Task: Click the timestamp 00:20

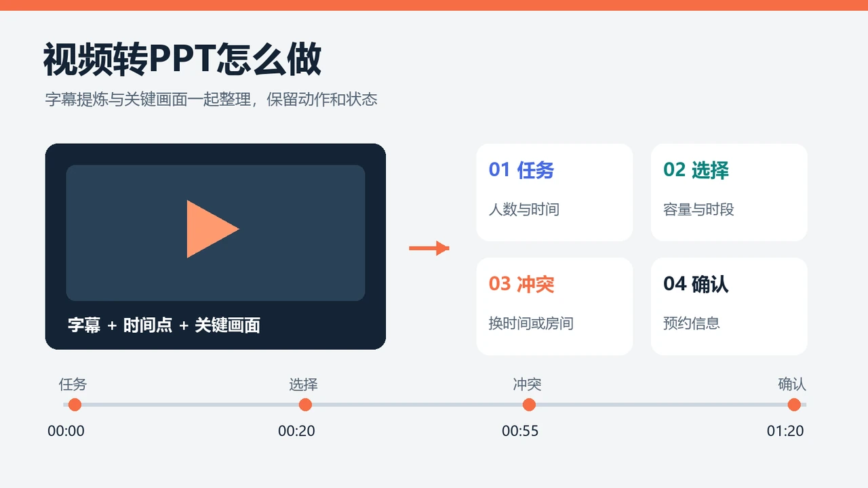Action: pyautogui.click(x=296, y=431)
